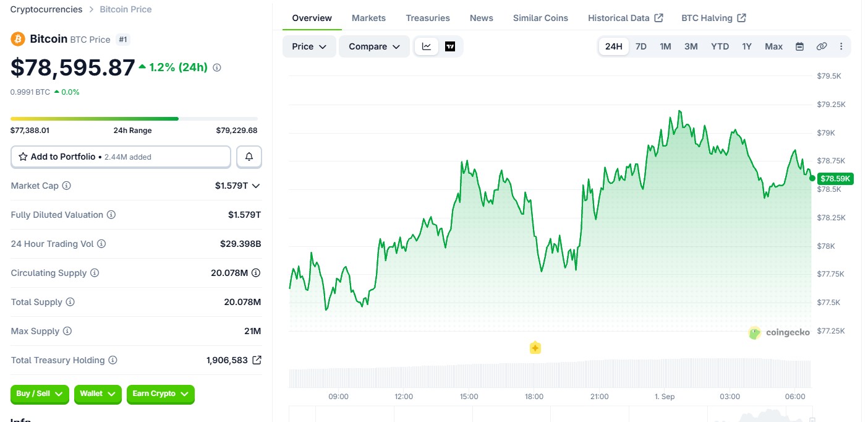The width and height of the screenshot is (868, 422).
Task: Click the price alert bell icon
Action: [249, 157]
